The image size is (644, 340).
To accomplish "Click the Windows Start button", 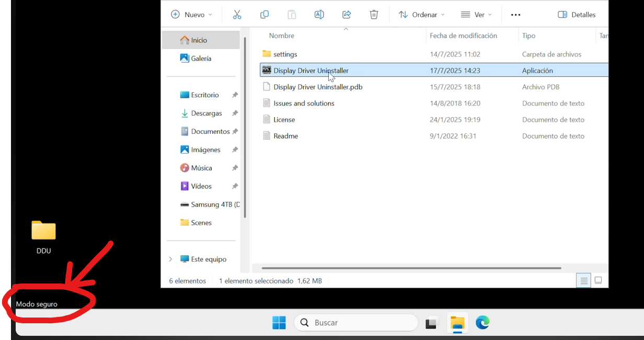I will 279,323.
